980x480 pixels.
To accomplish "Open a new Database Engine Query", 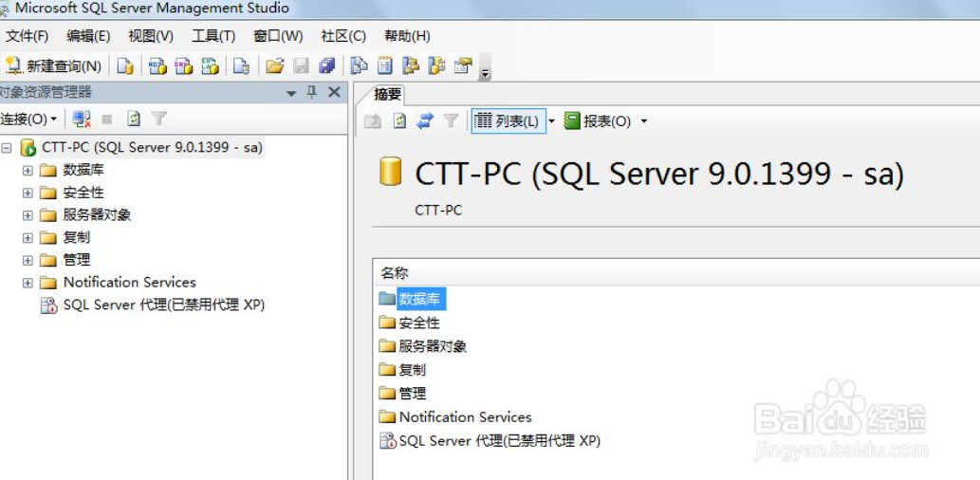I will pos(125,66).
